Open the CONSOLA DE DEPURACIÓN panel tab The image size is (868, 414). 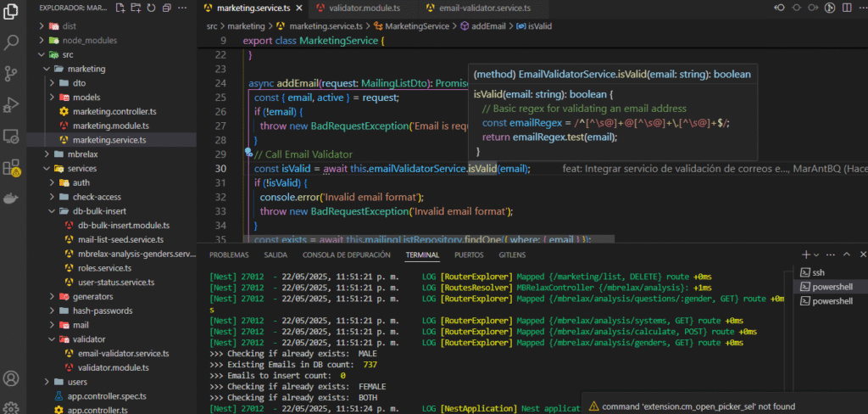(347, 255)
